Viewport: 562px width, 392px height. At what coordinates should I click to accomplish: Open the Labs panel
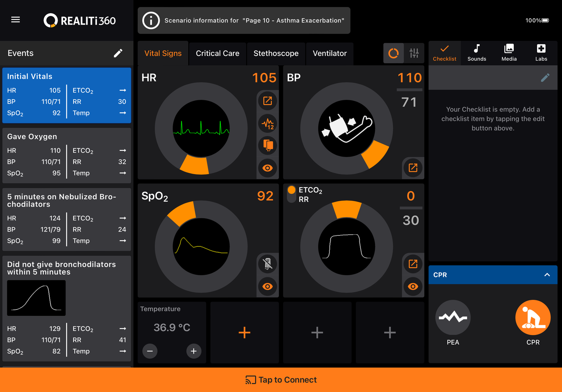541,53
